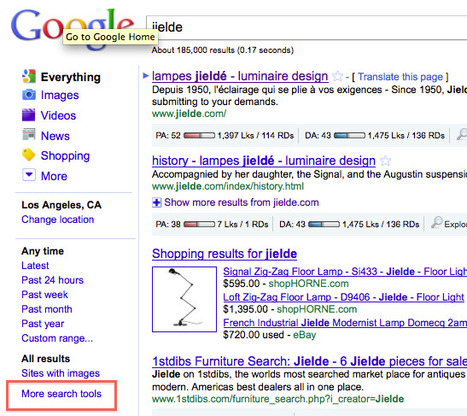Expand Show more results plus icon
Viewport: 467px width, 416px height.
(x=157, y=202)
